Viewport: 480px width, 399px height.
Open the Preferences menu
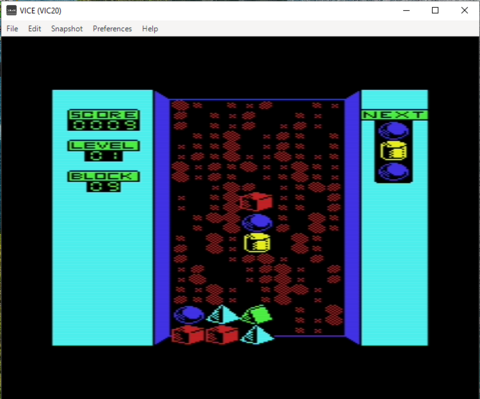pos(112,29)
